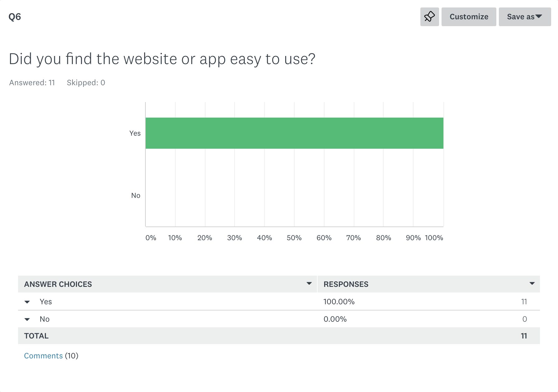Screen dimensions: 558x392
Task: Click the Yes chart axis label
Action: tap(135, 133)
